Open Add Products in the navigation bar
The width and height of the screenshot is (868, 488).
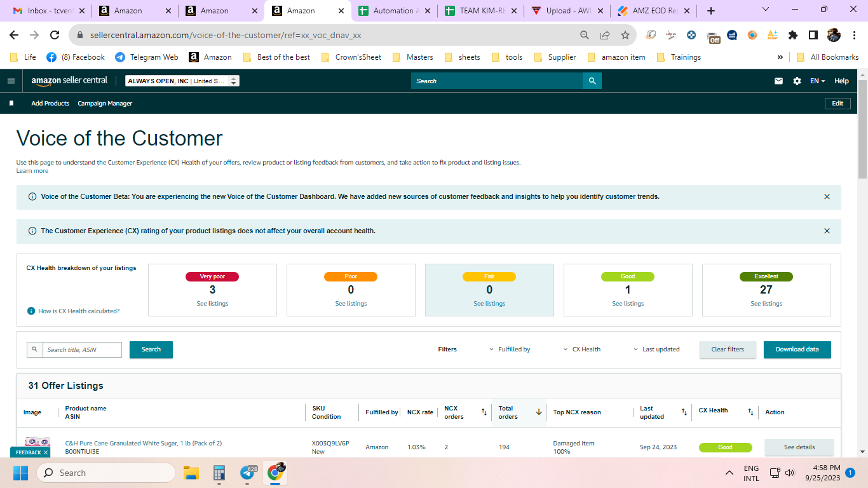[50, 104]
